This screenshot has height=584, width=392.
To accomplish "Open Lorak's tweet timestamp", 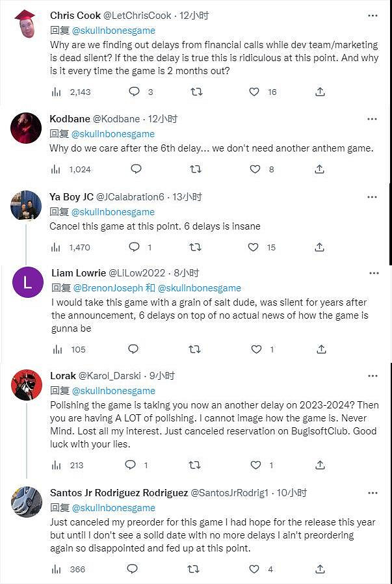I will [x=162, y=376].
